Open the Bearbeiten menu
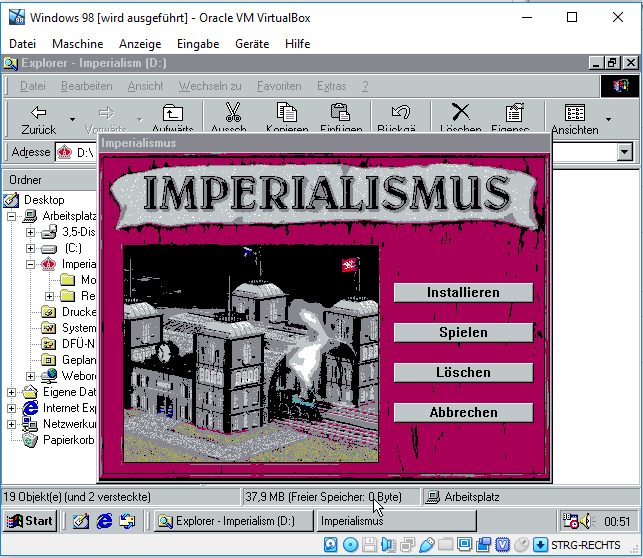 87,86
